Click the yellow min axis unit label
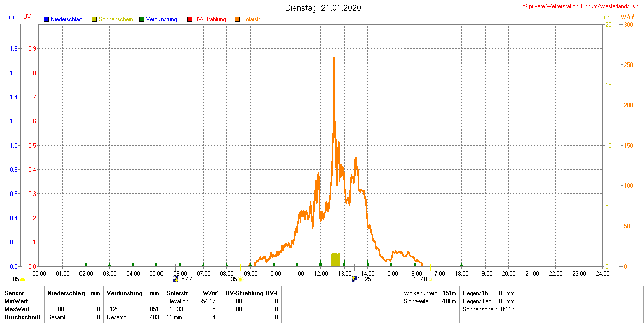The image size is (644, 323). pyautogui.click(x=606, y=17)
